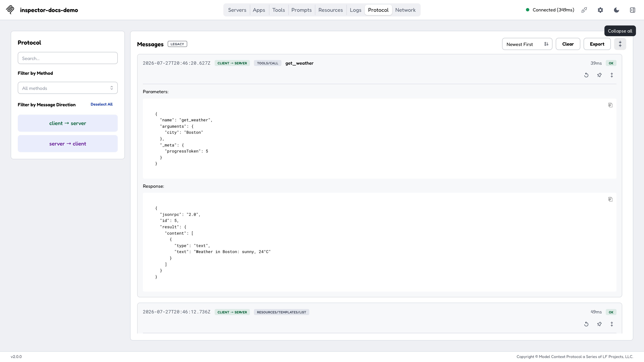Click the inspector-docs-demo title
644x362 pixels.
(x=49, y=10)
